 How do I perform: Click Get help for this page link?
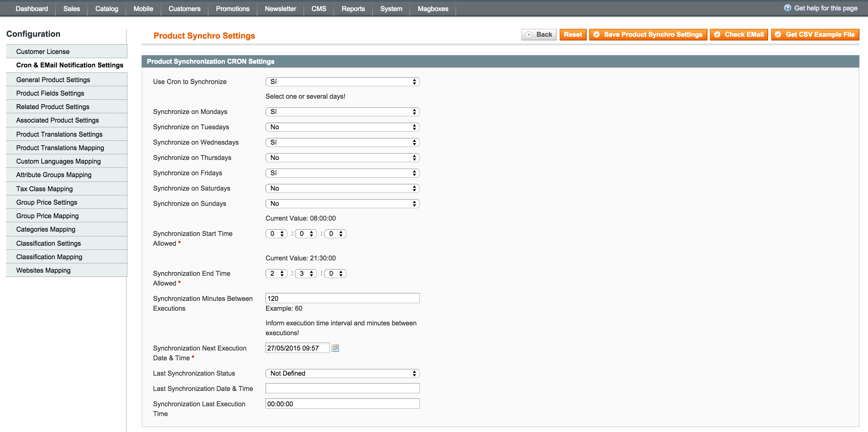[825, 8]
